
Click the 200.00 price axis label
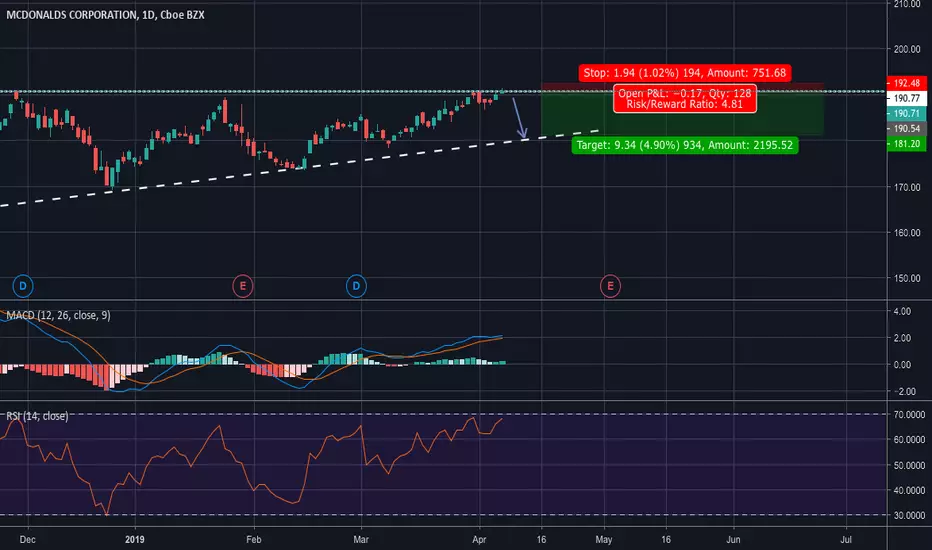(x=907, y=49)
